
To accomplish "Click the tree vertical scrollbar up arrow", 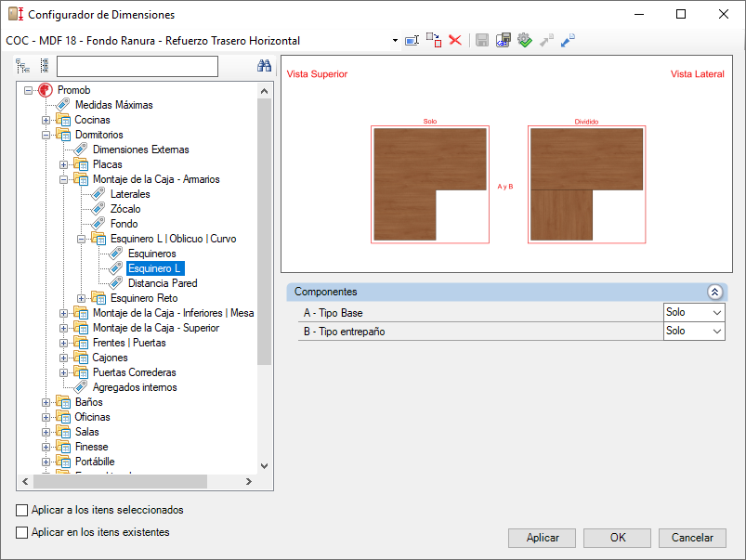I will point(265,91).
